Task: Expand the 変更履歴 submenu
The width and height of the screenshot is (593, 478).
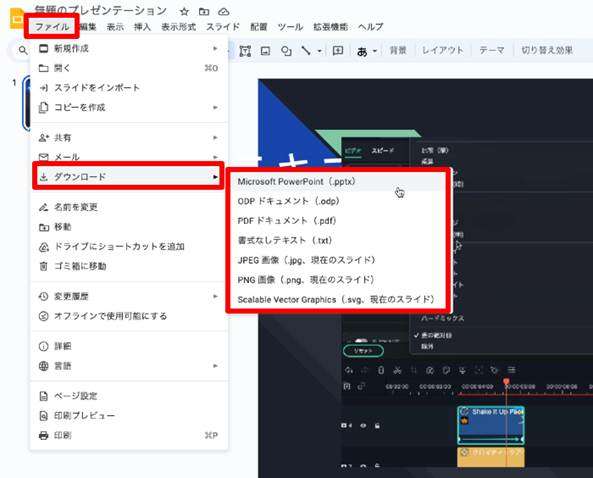Action: tap(129, 296)
